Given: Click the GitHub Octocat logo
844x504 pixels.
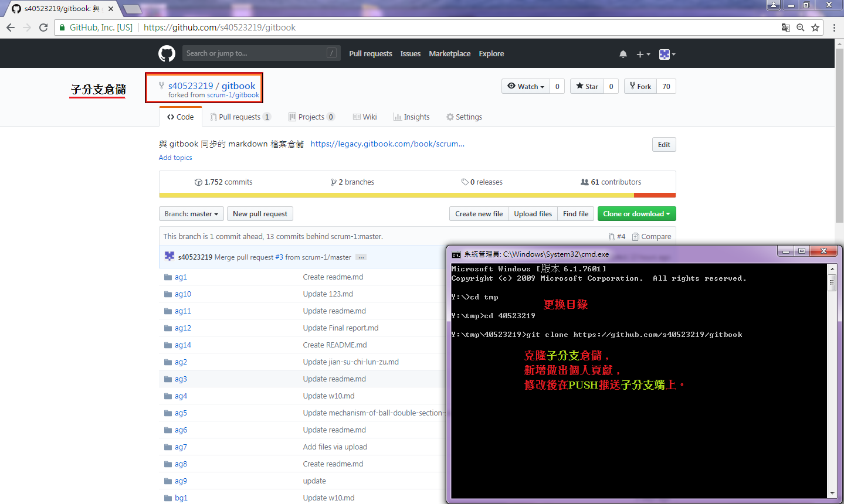Looking at the screenshot, I should (x=167, y=54).
